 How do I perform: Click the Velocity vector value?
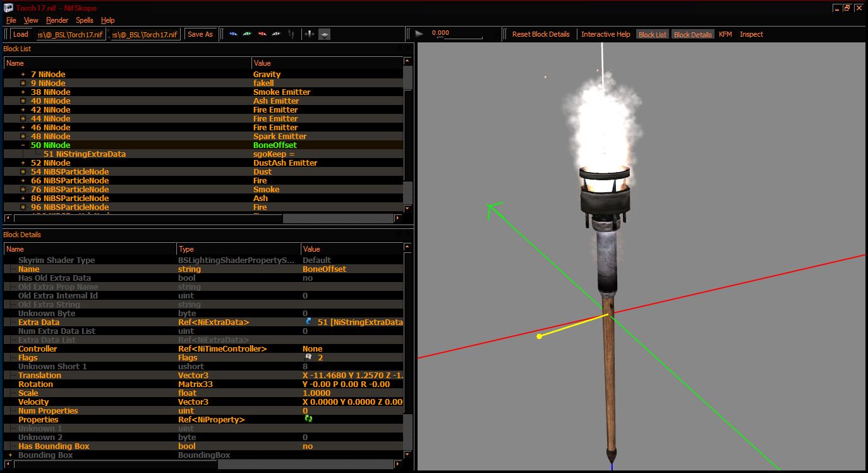(x=353, y=402)
